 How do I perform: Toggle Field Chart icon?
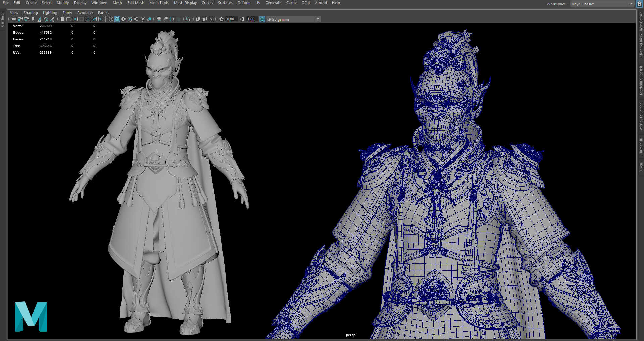tap(88, 19)
